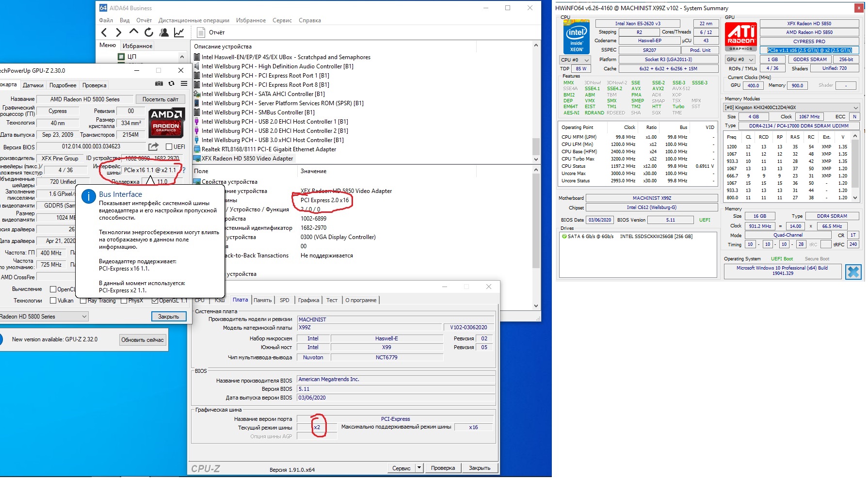
Task: Click the ATI Radeon logo in HWiNFO
Action: (x=741, y=37)
